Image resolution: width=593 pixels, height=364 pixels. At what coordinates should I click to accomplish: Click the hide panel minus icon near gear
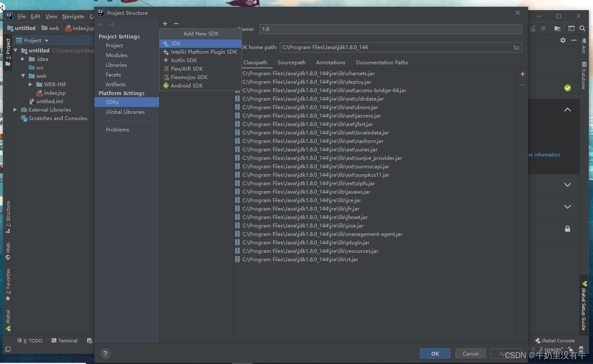coord(574,40)
